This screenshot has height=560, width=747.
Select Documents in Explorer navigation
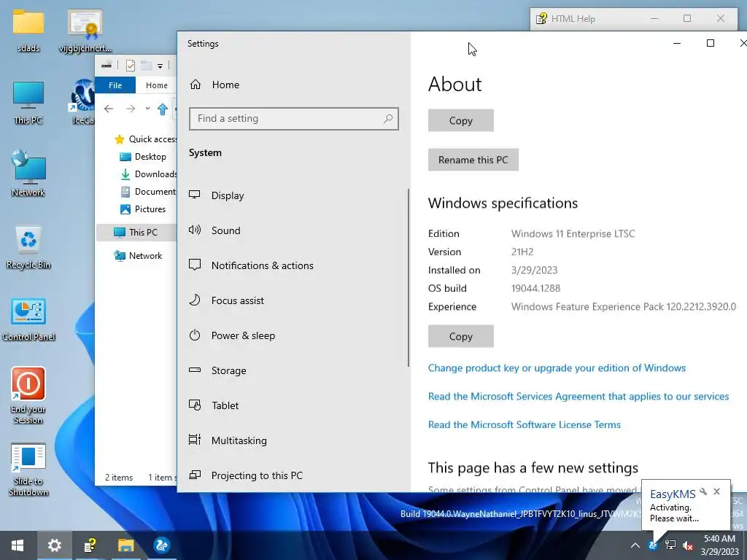148,192
